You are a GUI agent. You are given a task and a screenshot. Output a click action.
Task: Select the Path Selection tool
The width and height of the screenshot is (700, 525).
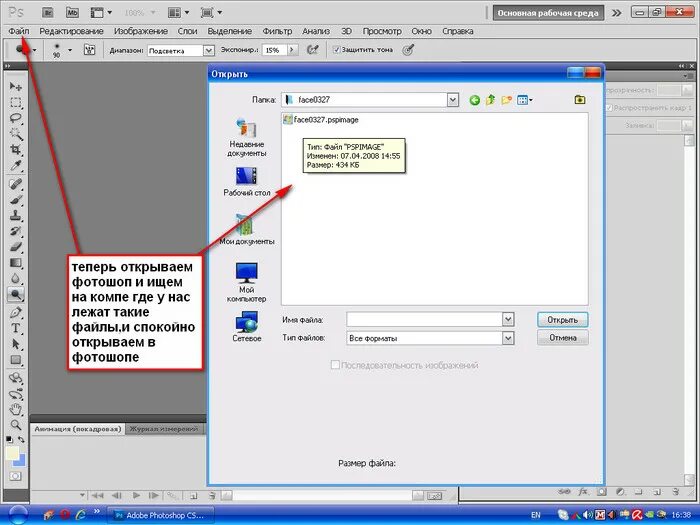pyautogui.click(x=16, y=344)
